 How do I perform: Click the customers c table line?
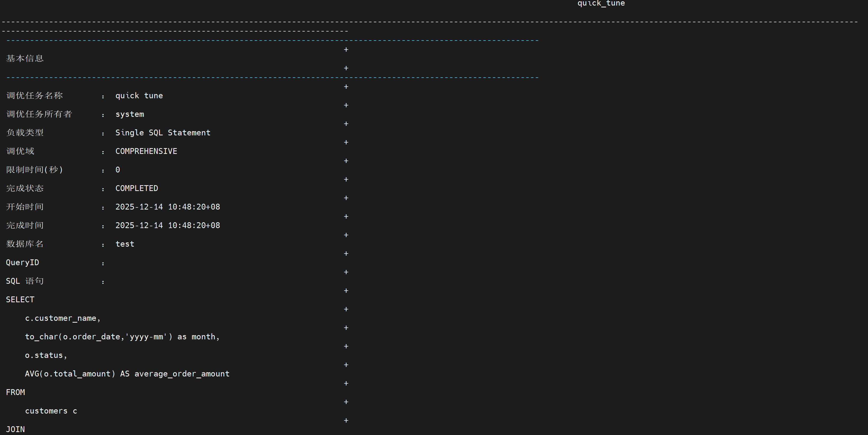51,411
